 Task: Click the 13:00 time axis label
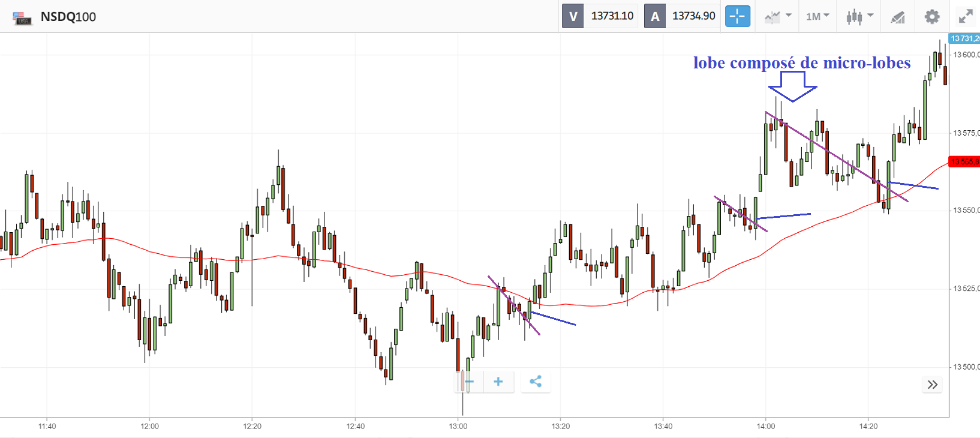pos(458,427)
